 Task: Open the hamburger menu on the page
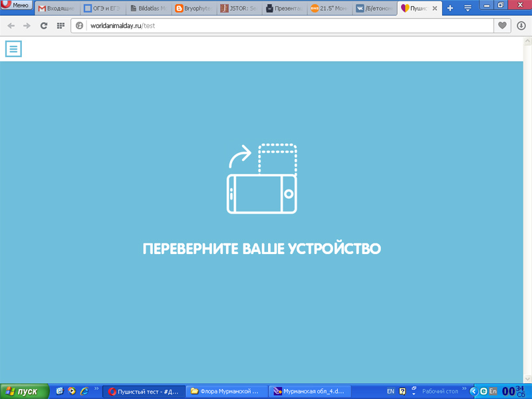[13, 49]
